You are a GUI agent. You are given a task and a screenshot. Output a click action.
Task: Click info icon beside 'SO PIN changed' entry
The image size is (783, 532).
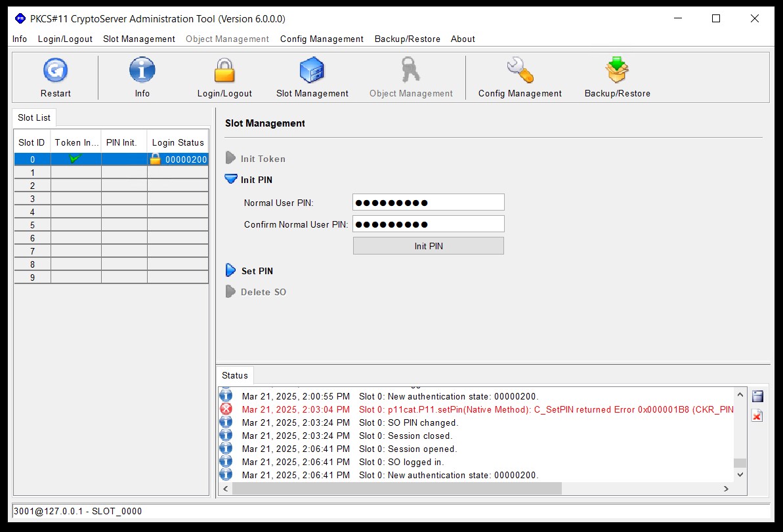[x=226, y=422]
